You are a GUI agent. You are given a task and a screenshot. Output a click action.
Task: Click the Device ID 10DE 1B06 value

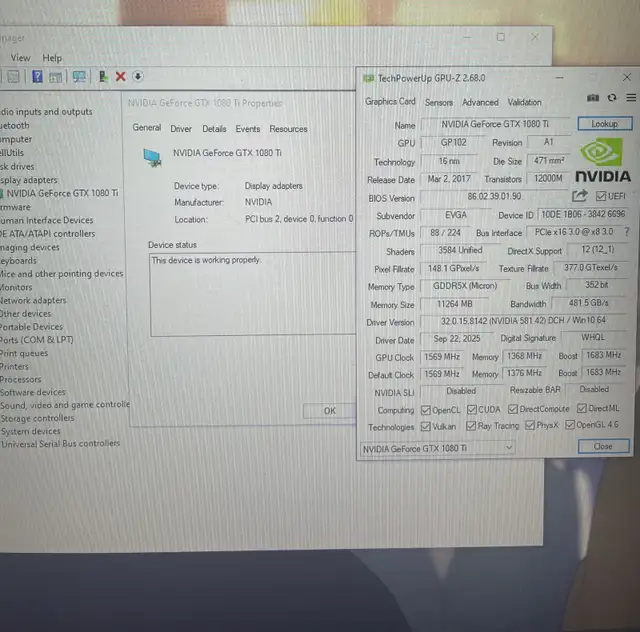583,214
